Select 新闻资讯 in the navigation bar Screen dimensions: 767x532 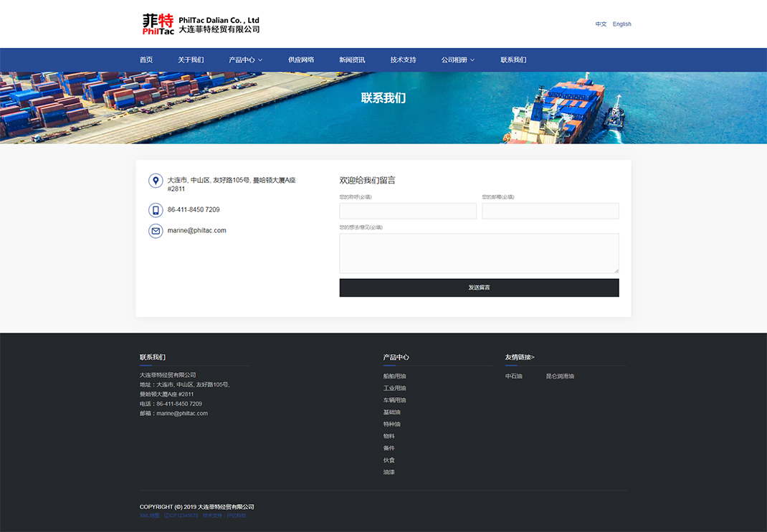click(x=352, y=60)
